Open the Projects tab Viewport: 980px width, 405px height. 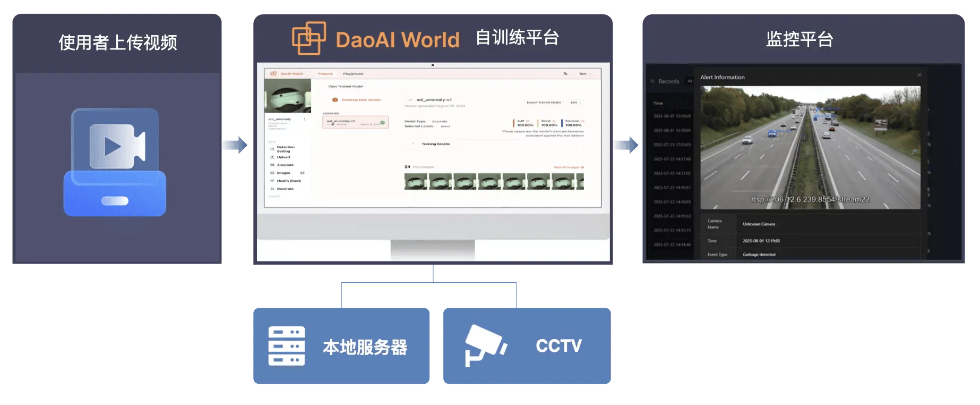pos(325,74)
